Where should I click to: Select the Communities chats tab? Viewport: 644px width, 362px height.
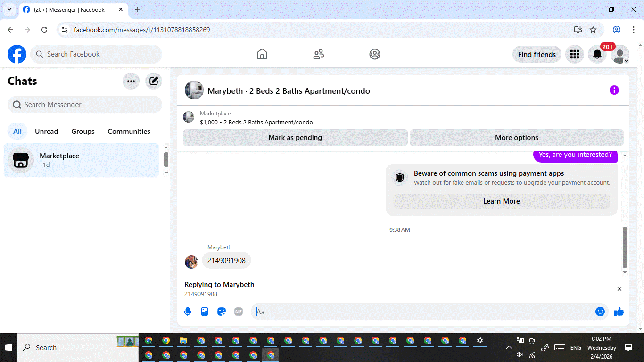(x=129, y=132)
